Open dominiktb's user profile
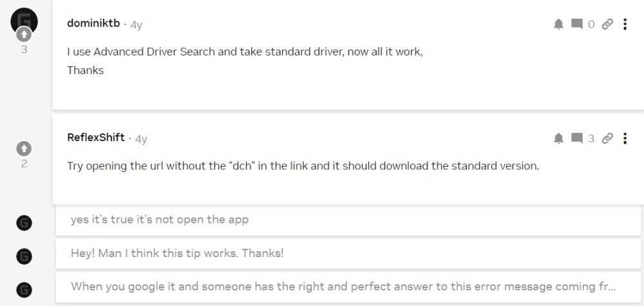Screen dimensions: 644x306 click(x=96, y=23)
